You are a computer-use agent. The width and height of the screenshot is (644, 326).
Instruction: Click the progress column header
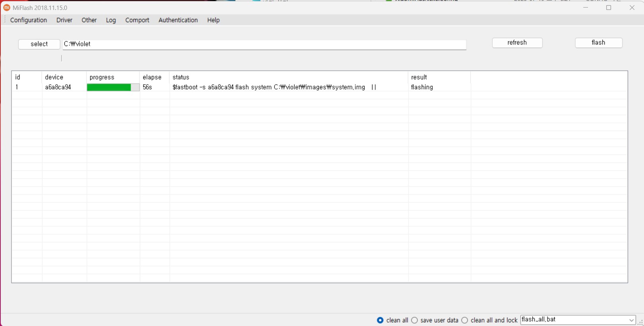(113, 77)
